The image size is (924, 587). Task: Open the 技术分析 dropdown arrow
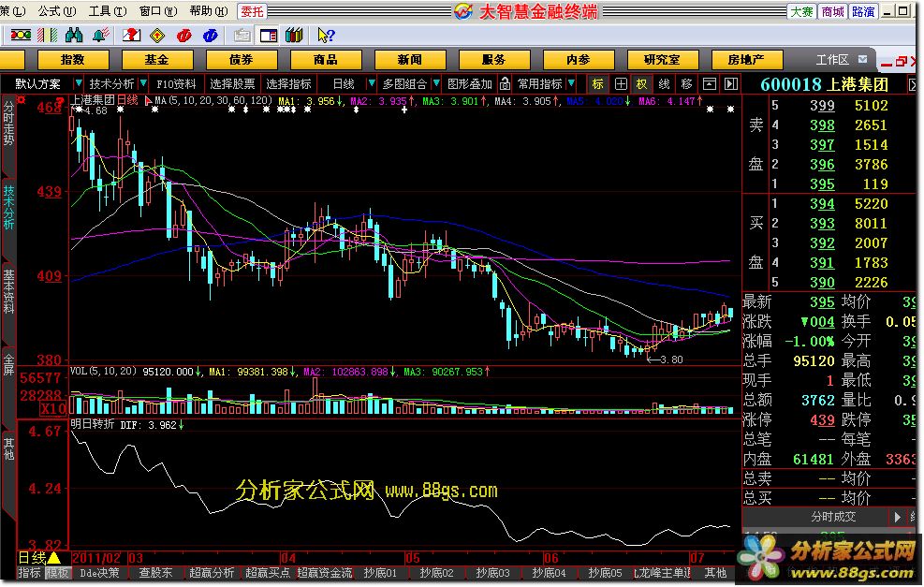click(x=143, y=83)
